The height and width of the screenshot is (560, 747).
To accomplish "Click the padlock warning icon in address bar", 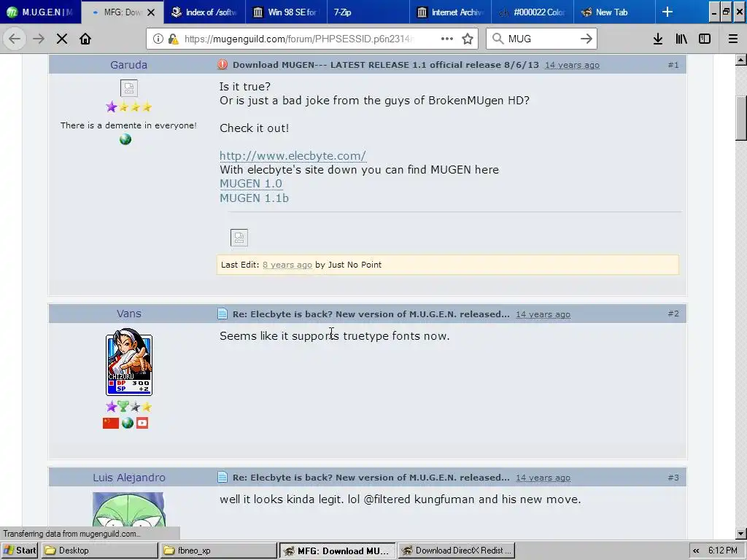I will (174, 39).
